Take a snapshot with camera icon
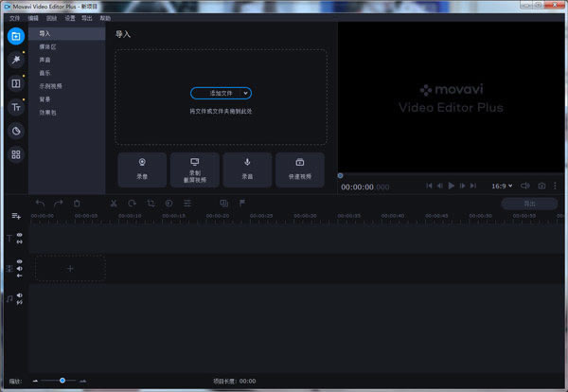 (541, 186)
